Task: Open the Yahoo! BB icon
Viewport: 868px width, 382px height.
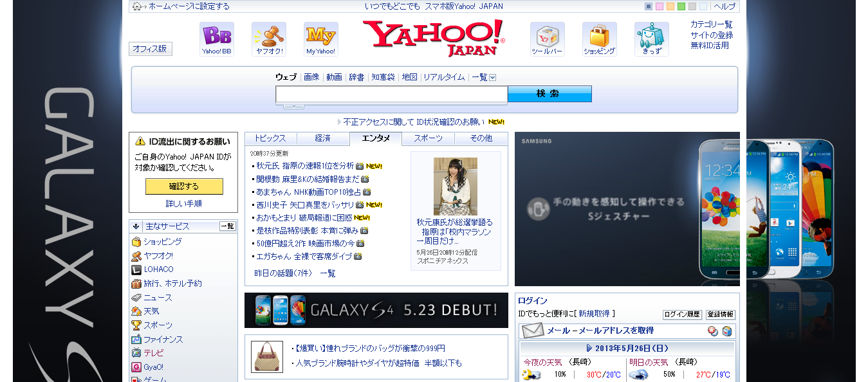Action: click(216, 39)
